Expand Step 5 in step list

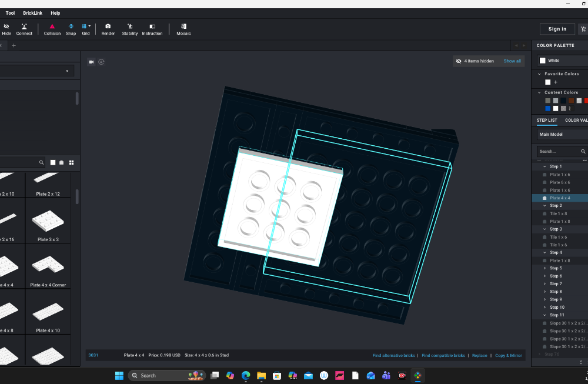point(544,268)
